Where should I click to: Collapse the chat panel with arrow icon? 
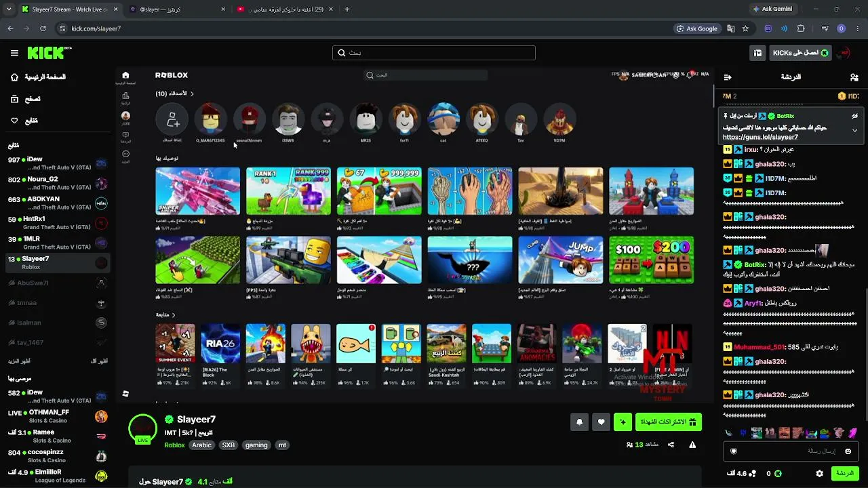pyautogui.click(x=728, y=77)
